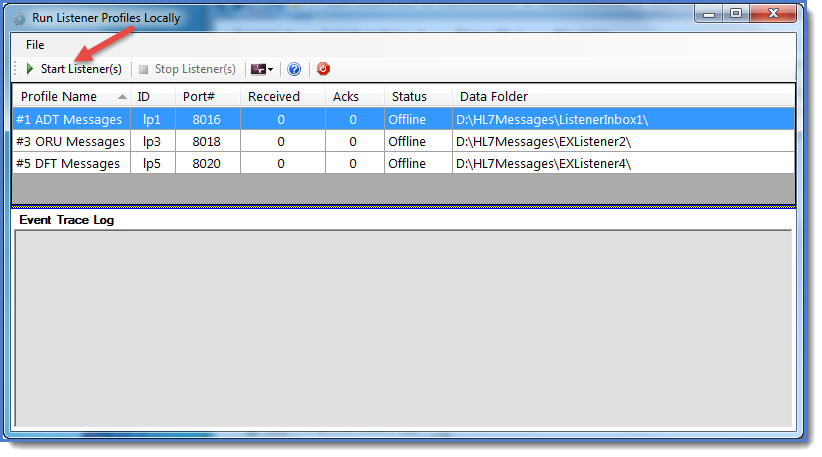Click the Received column header
Viewport: 822px width, 457px height.
283,96
